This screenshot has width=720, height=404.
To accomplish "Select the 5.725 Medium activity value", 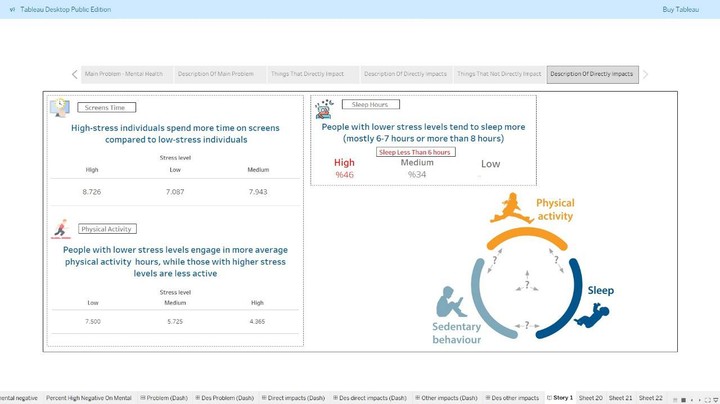I will pyautogui.click(x=175, y=321).
